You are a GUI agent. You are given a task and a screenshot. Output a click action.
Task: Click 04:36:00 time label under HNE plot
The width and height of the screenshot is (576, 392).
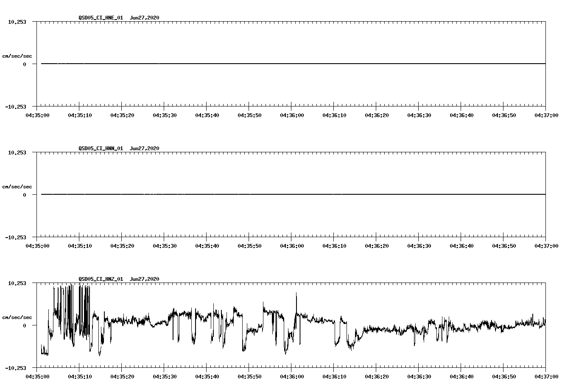(292, 115)
